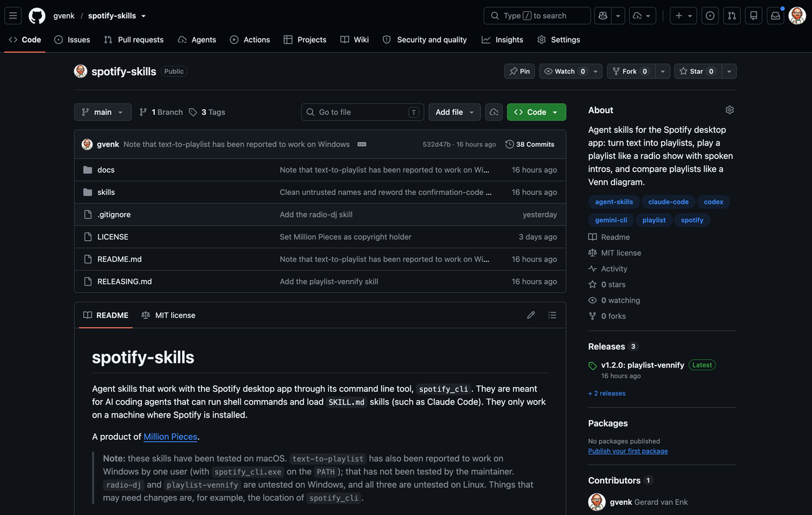Open the repositories icon in header
The image size is (812, 515).
[753, 16]
